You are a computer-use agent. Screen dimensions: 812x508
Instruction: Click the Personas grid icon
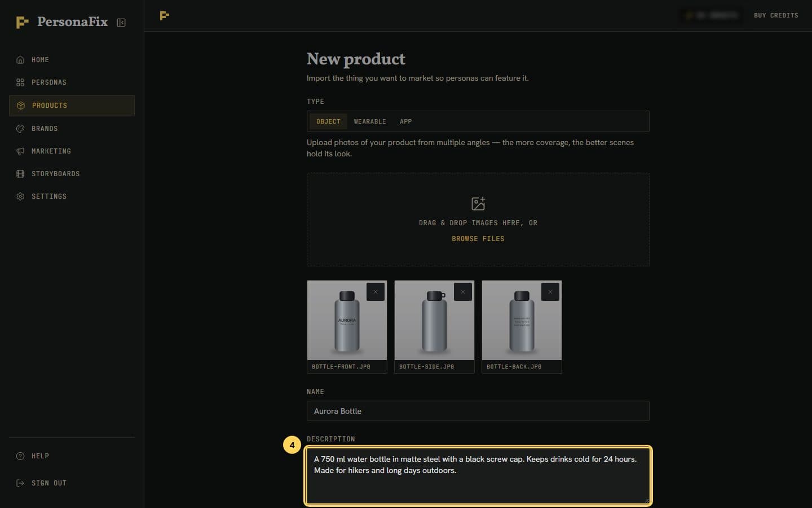[x=20, y=82]
